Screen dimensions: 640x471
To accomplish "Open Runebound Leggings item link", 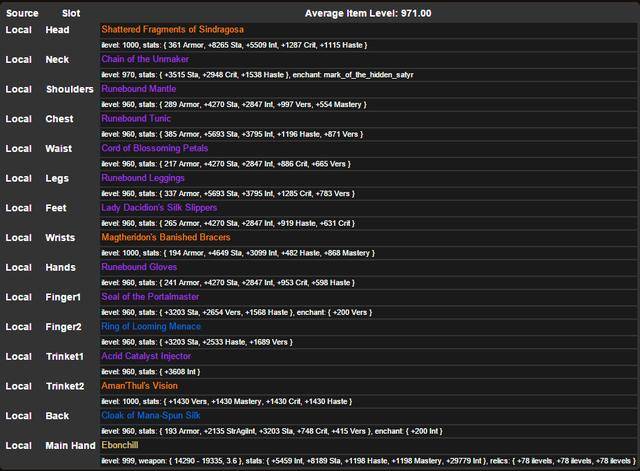I will [x=143, y=178].
